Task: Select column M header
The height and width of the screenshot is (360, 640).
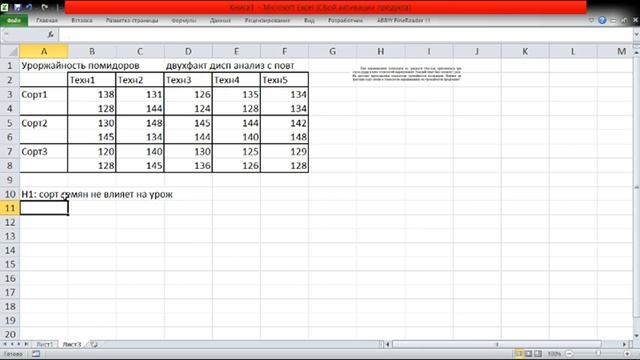Action: coord(621,51)
